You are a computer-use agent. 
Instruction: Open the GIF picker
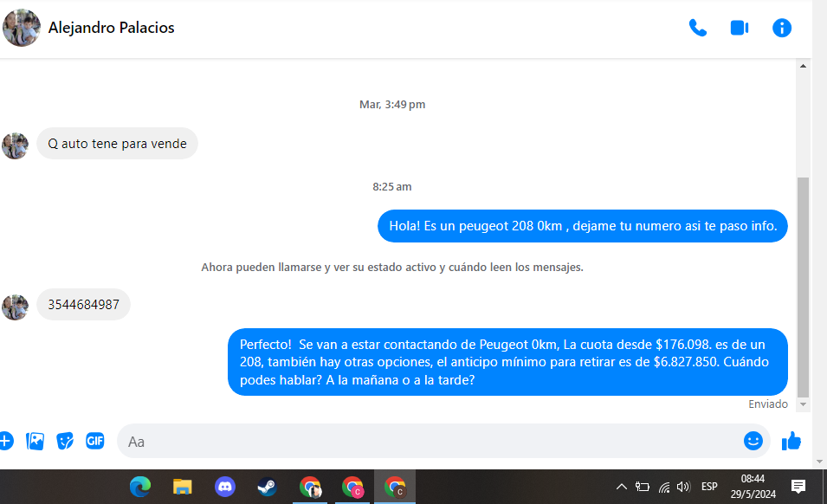95,441
